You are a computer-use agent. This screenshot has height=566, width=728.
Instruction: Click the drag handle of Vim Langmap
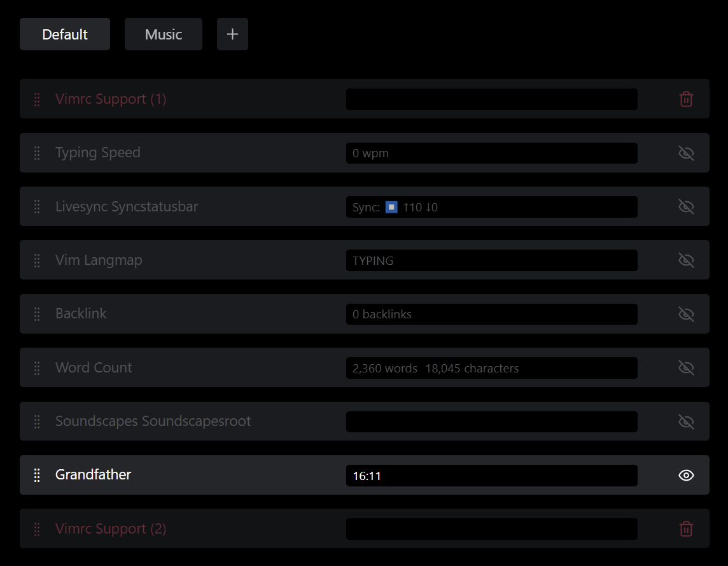coord(37,260)
